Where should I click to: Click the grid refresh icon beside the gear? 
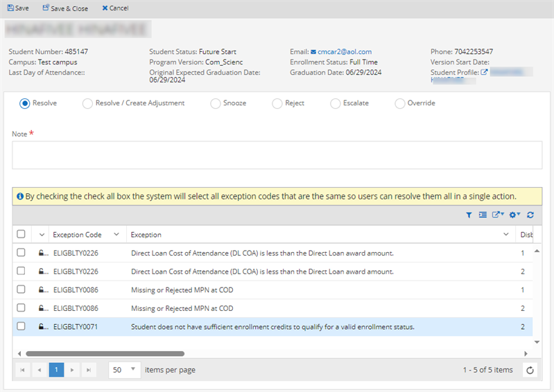point(530,215)
